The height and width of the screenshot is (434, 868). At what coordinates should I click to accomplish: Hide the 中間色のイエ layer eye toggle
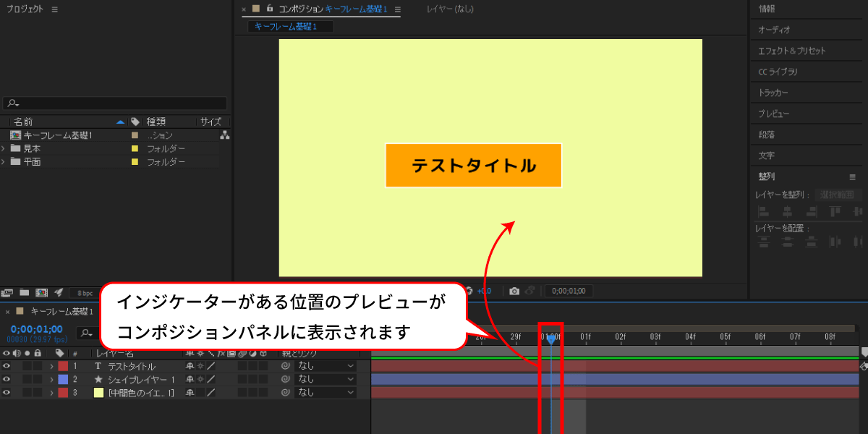[x=7, y=392]
